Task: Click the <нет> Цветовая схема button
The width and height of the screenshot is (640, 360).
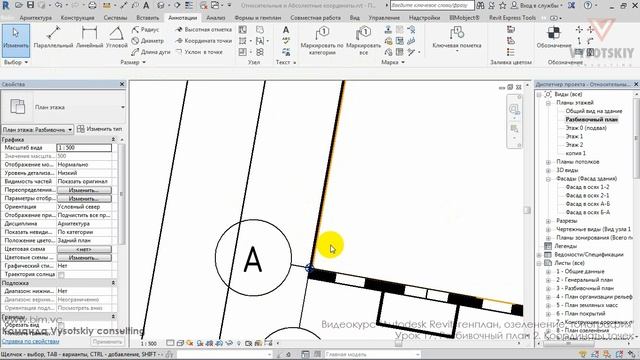Action: (x=84, y=249)
